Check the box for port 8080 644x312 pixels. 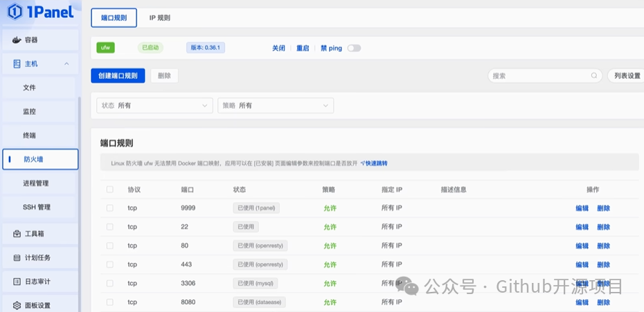(x=109, y=302)
